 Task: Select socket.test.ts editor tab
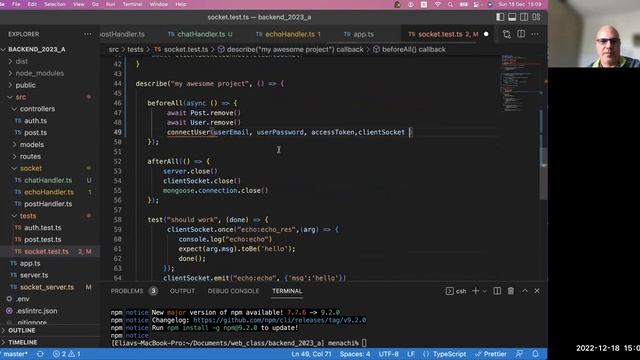(440, 34)
